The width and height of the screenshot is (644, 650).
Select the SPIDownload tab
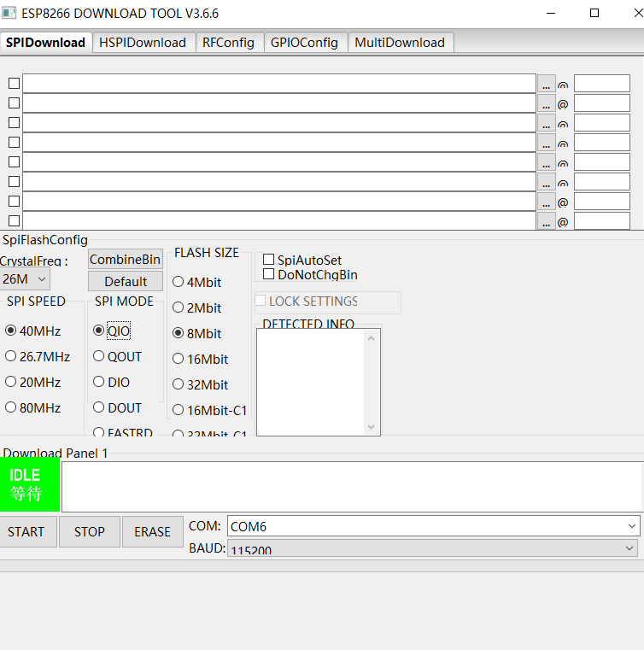(45, 43)
